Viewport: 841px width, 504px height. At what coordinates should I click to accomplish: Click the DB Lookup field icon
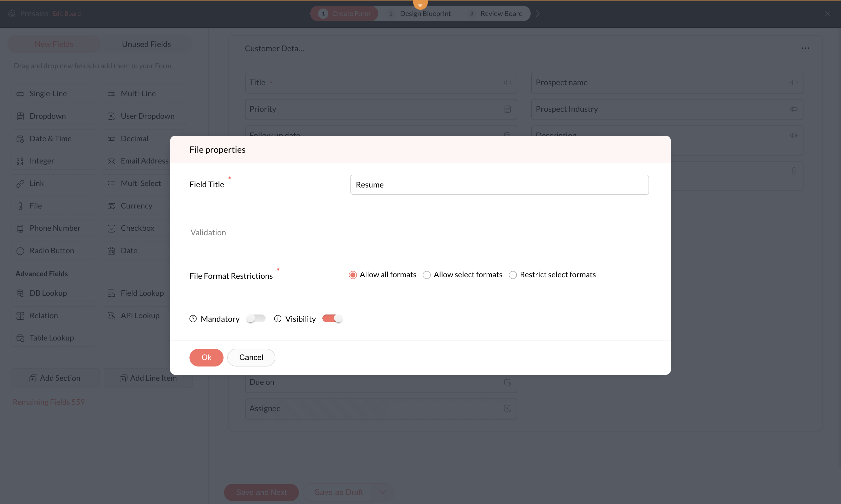20,293
